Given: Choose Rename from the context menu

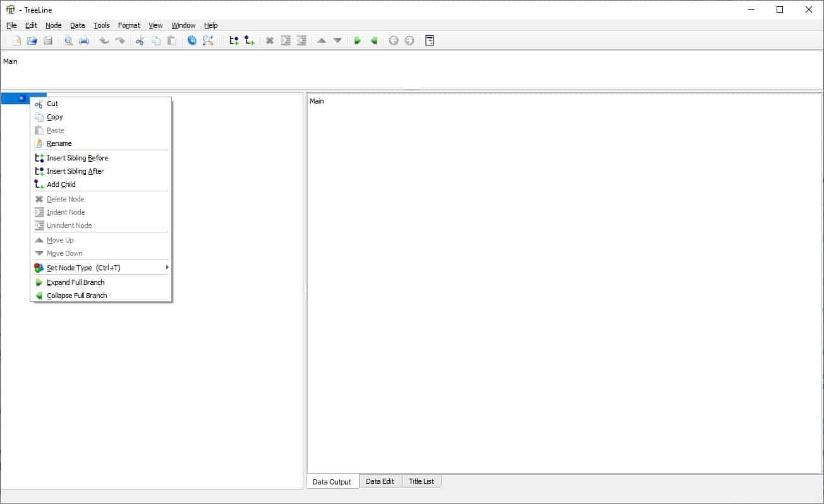Looking at the screenshot, I should [x=59, y=143].
